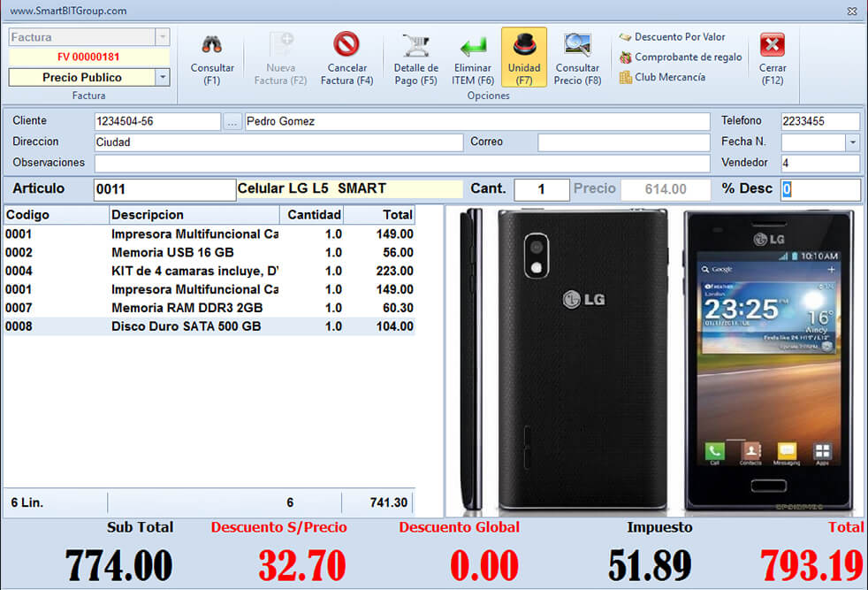
Task: Open Consultar (F1) binoculars search
Action: tap(212, 58)
